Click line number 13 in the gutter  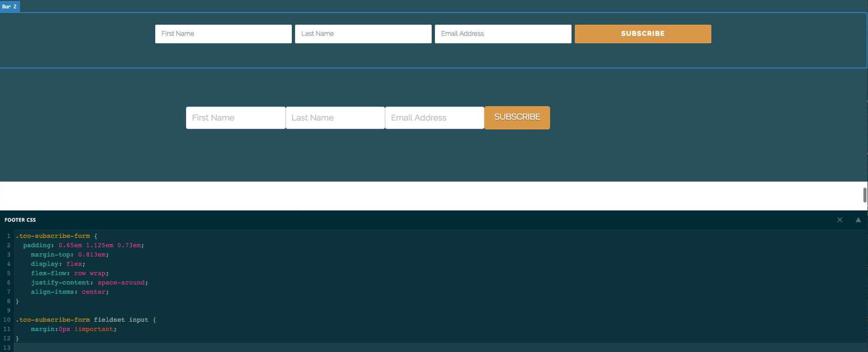click(x=7, y=347)
